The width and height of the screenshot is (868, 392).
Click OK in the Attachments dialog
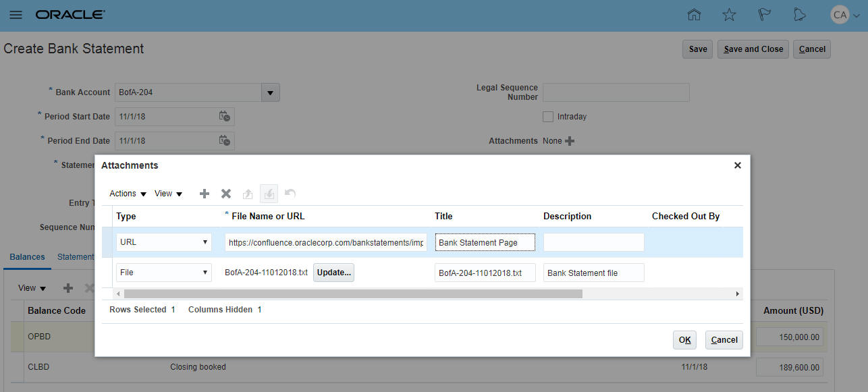tap(684, 340)
